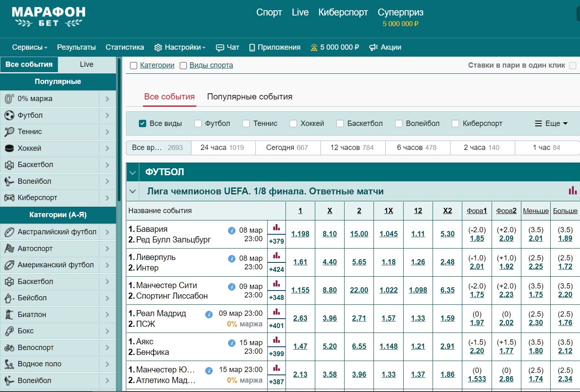The image size is (580, 392).
Task: Open the Еще sports filter dropdown
Action: pos(551,123)
